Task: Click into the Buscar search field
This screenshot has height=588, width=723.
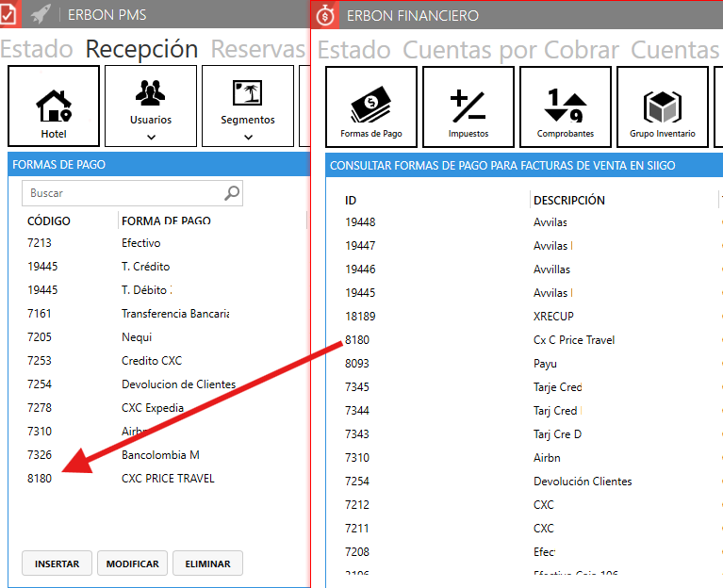Action: tap(123, 193)
